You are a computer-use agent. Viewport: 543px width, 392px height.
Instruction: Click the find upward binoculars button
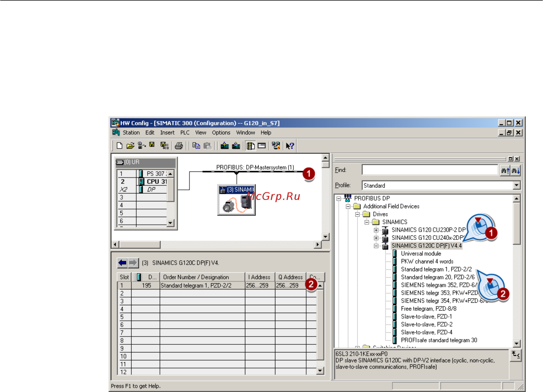tap(505, 171)
